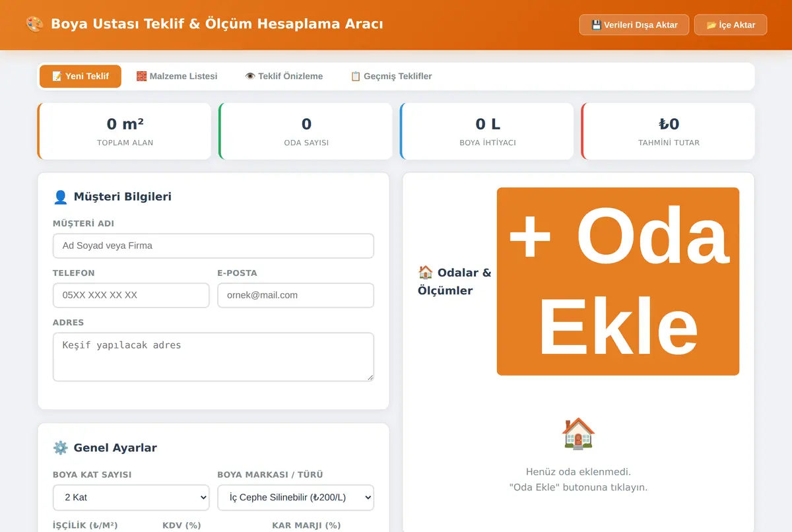Open the Teklif Önizleme tab
This screenshot has width=792, height=532.
[x=284, y=76]
